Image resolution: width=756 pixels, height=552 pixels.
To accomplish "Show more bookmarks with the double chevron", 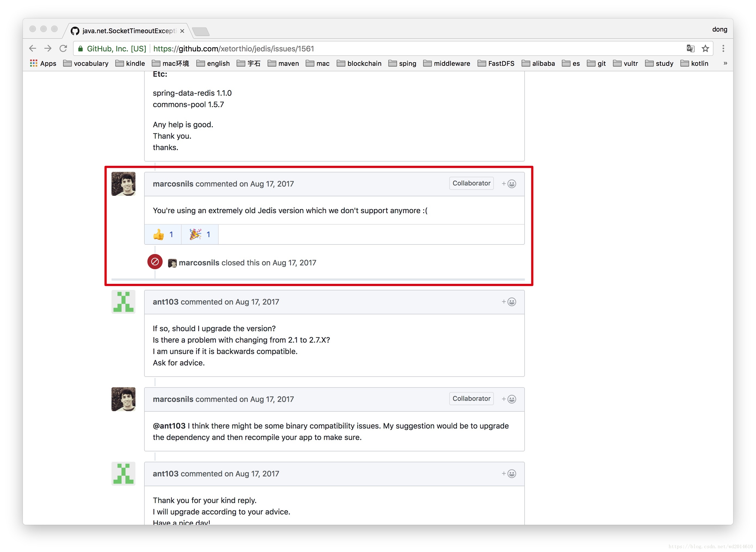I will click(x=725, y=63).
